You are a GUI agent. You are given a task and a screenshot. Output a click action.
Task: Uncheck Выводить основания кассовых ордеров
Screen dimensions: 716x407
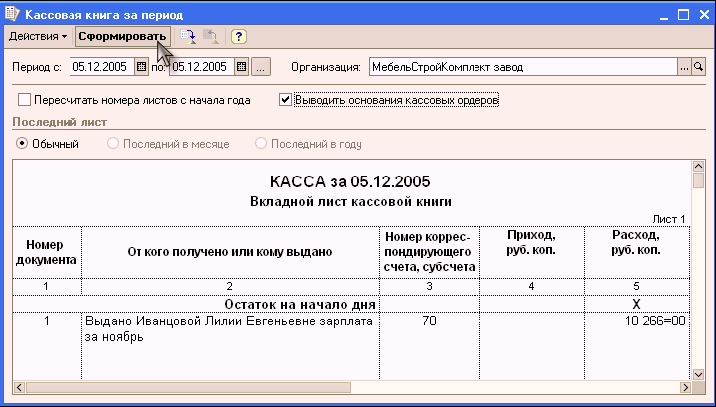pyautogui.click(x=286, y=100)
